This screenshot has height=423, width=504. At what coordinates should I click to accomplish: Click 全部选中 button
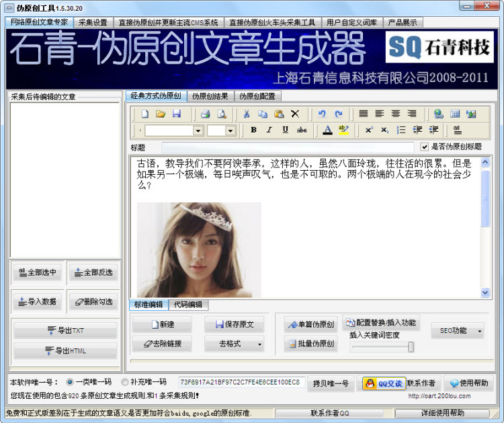pos(37,272)
